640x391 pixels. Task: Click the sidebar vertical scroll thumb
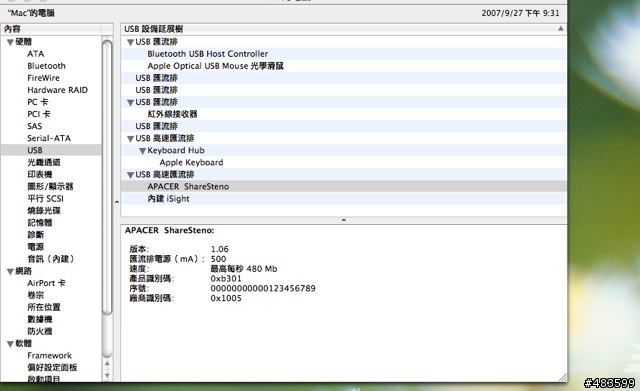point(107,178)
